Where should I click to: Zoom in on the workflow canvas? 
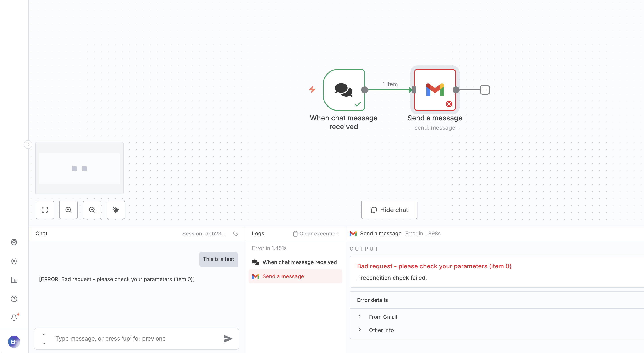68,210
